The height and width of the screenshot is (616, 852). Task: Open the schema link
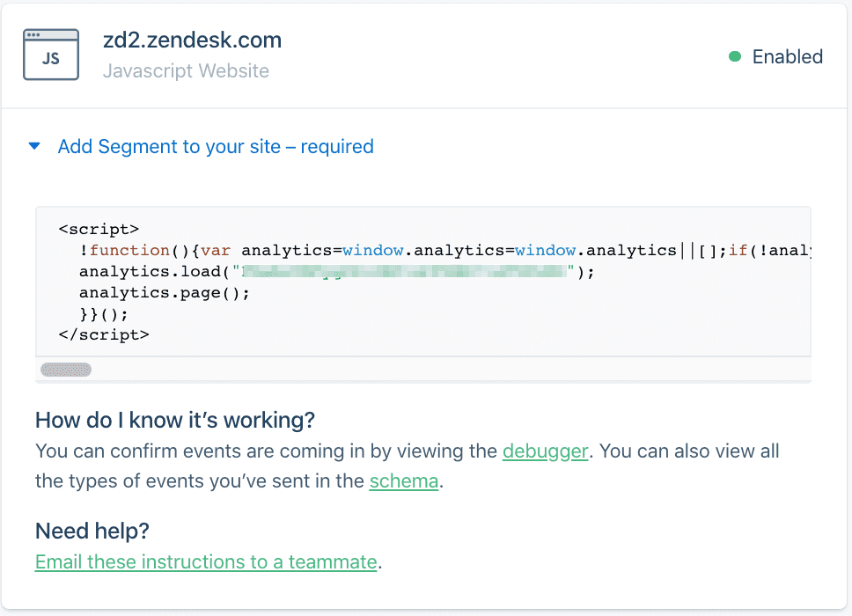tap(403, 480)
